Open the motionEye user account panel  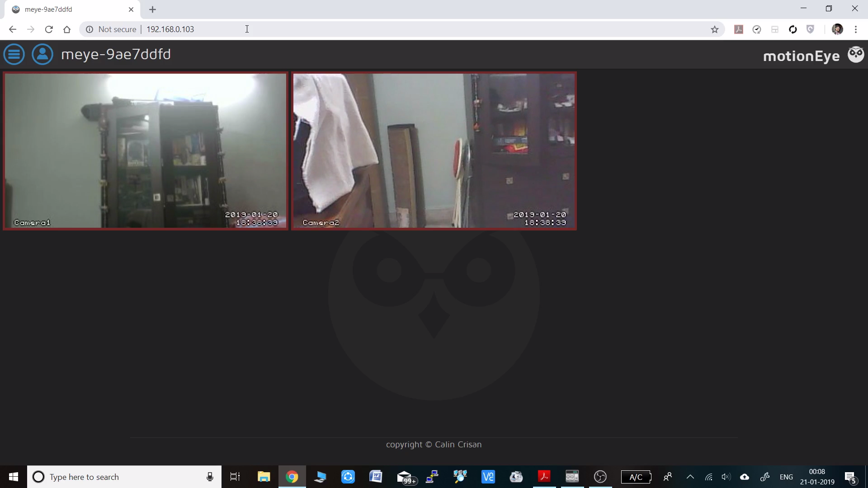pyautogui.click(x=42, y=54)
